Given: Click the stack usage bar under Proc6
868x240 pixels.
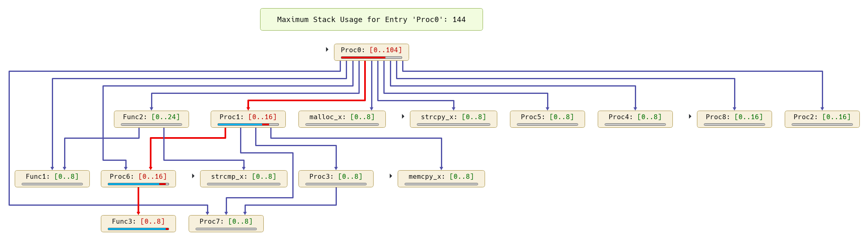Looking at the screenshot, I should tap(138, 184).
